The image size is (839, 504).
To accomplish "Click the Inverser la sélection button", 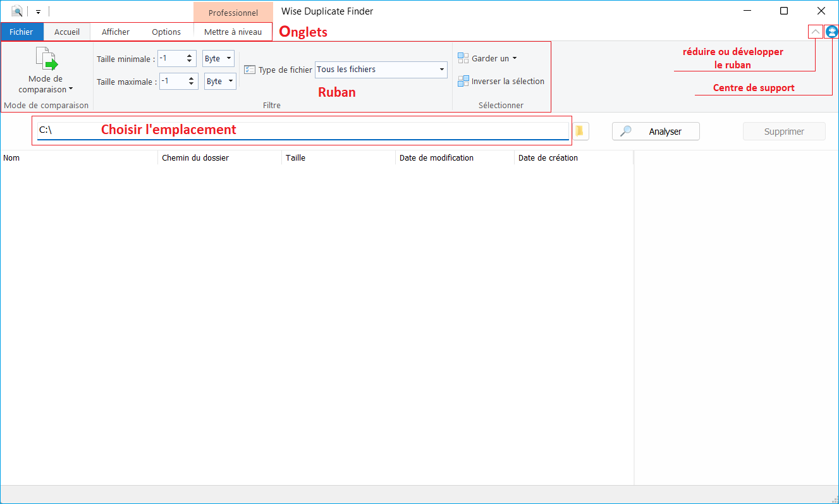I will (501, 81).
